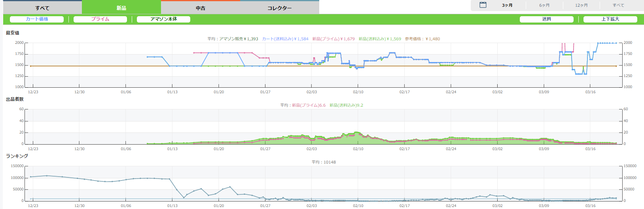Image resolution: width=644 pixels, height=209 pixels.
Task: Open the 中古 tab
Action: tap(201, 8)
